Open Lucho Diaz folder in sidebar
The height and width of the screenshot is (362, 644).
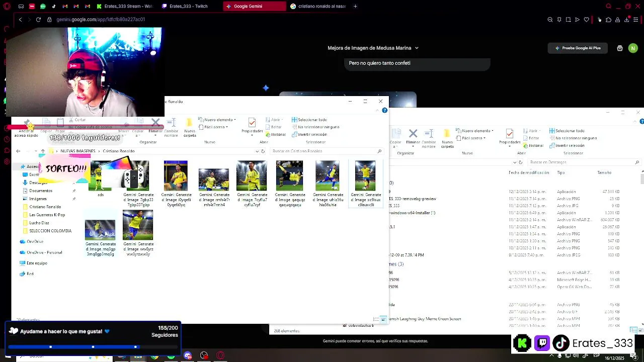click(39, 223)
